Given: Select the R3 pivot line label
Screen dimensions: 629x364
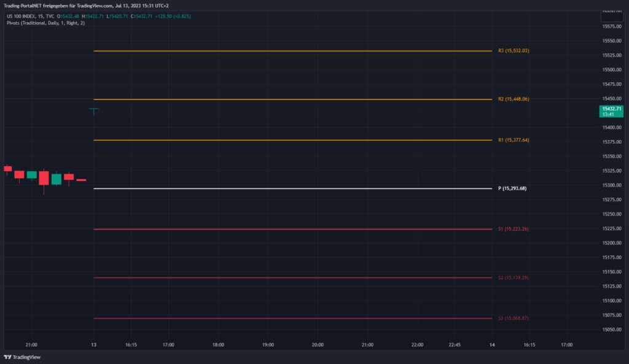Looking at the screenshot, I should pos(513,51).
